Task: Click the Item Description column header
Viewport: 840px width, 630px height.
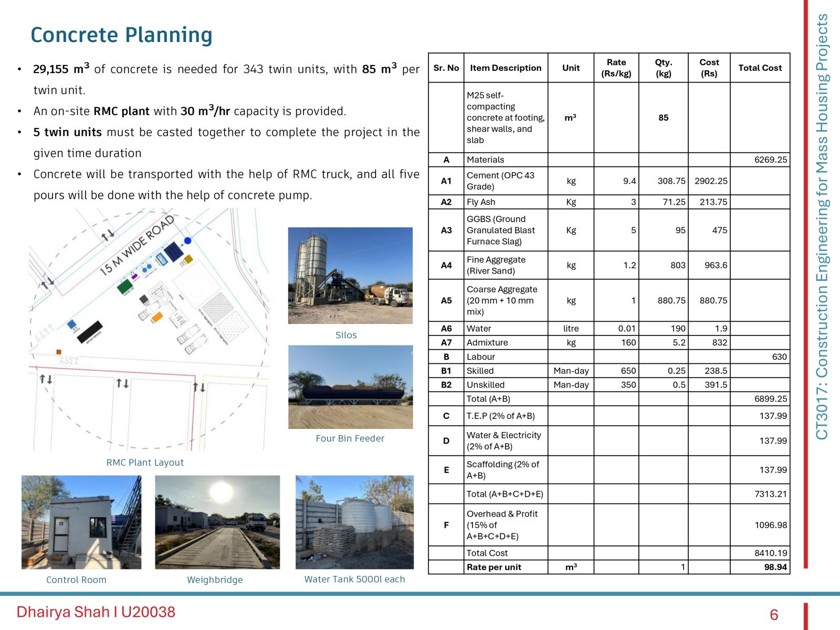Action: 506,68
